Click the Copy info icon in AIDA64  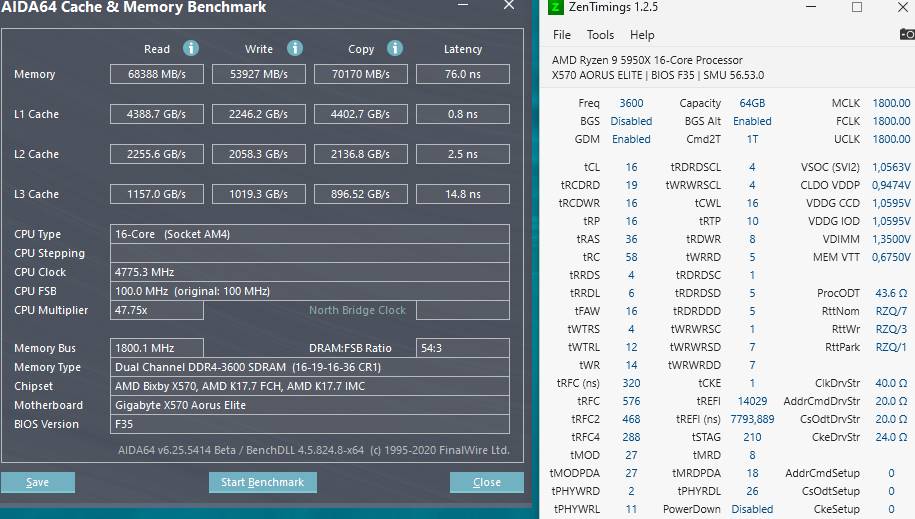395,48
